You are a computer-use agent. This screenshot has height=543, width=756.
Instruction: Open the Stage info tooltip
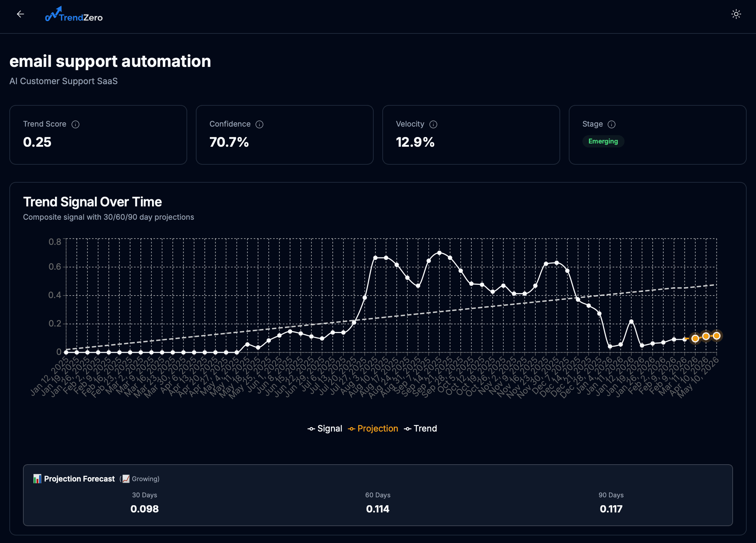[612, 124]
